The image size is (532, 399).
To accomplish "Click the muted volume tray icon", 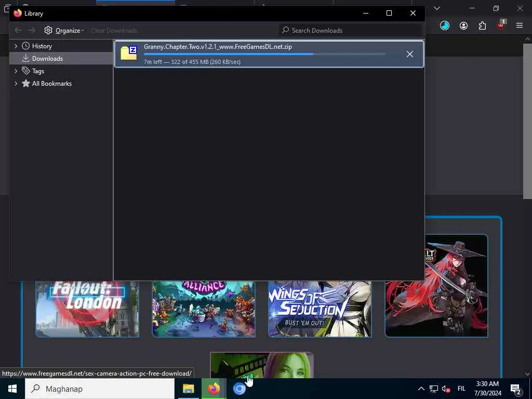I will point(446,389).
